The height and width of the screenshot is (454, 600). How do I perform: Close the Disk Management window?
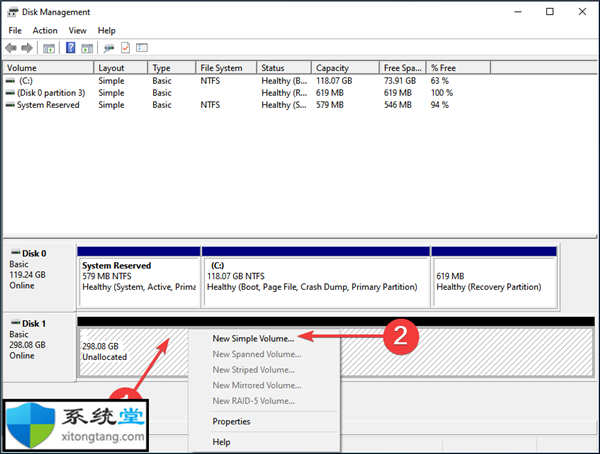tap(582, 12)
